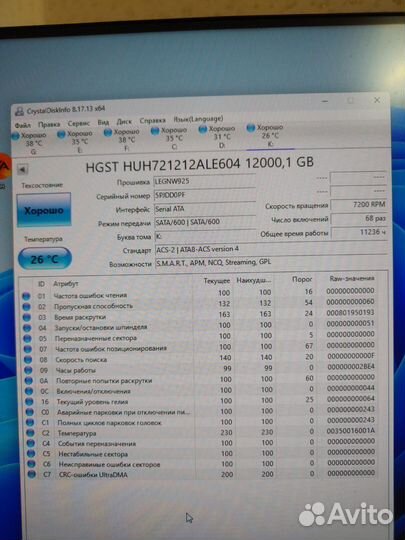
Task: Click the Хорошо health status button
Action: tap(44, 210)
